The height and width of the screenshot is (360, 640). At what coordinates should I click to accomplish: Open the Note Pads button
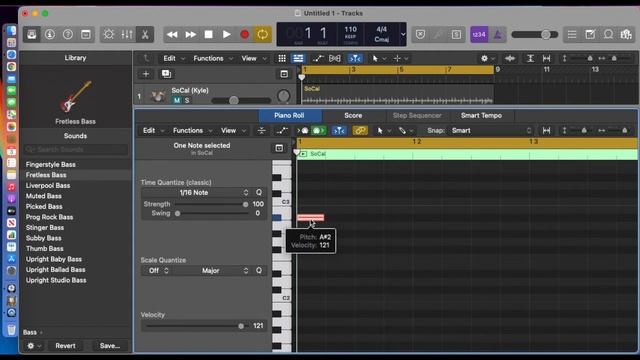(590, 35)
